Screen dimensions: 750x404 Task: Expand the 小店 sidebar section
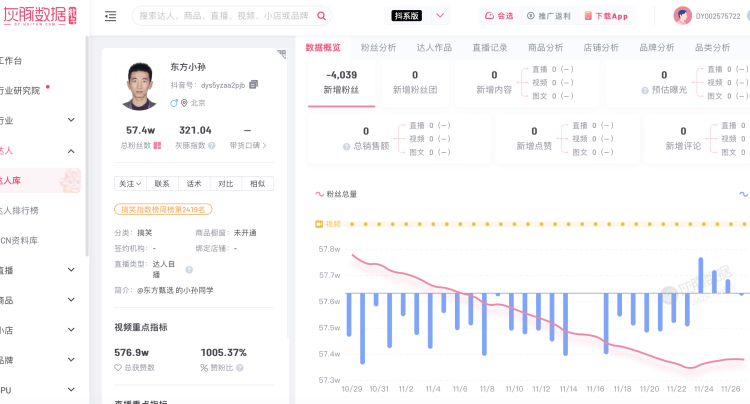(x=71, y=330)
